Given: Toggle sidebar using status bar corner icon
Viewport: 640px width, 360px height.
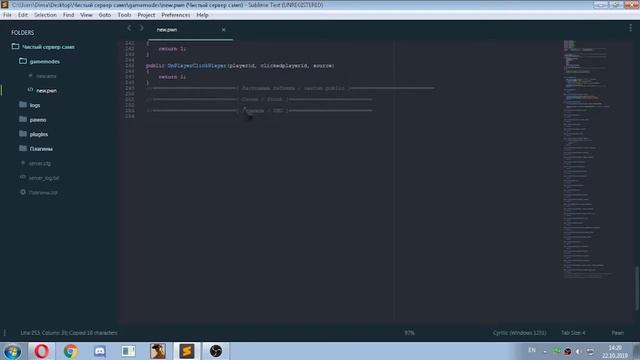Looking at the screenshot, I should [x=4, y=333].
